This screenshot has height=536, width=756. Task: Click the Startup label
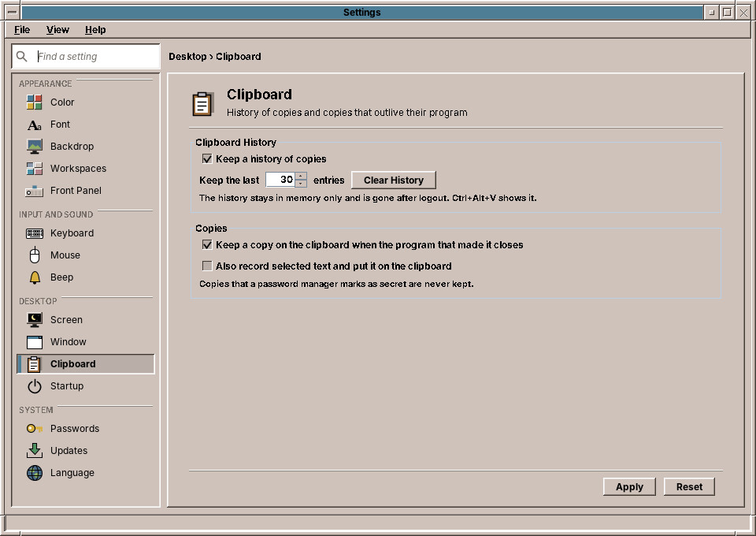click(67, 386)
